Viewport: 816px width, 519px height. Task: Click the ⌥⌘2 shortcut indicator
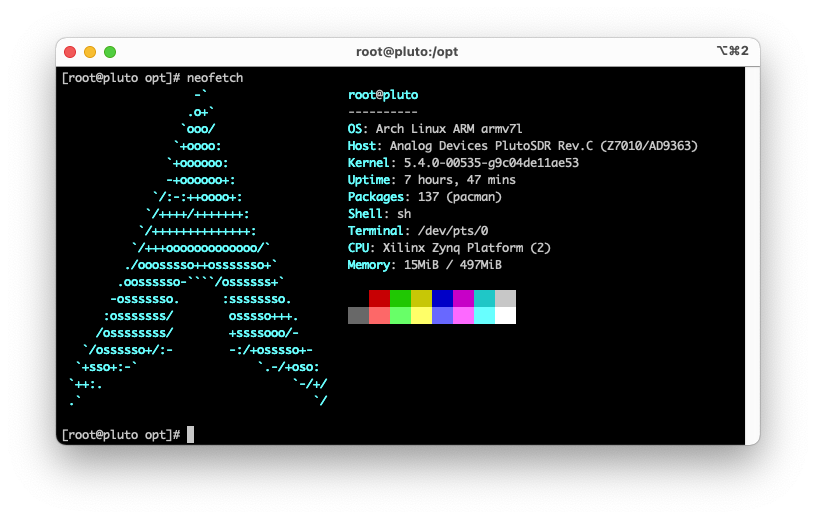[733, 50]
